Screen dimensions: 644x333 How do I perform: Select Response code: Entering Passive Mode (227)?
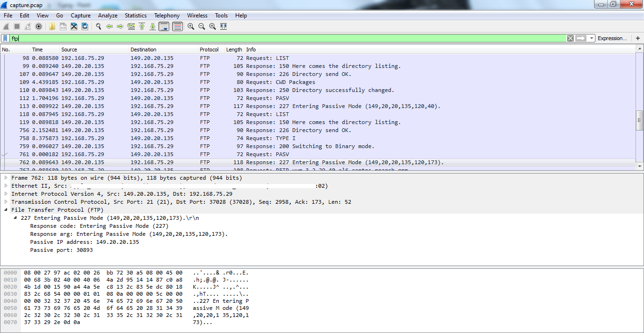pyautogui.click(x=99, y=226)
